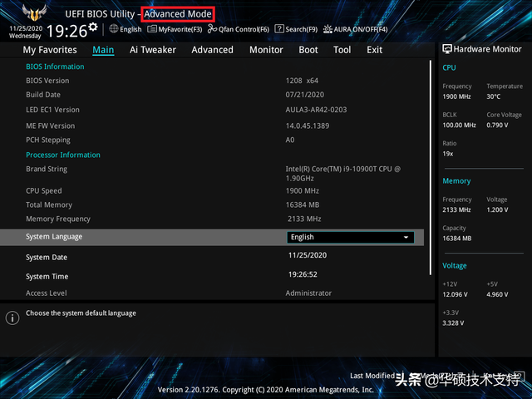Select the System Time value 19:26:52
The width and height of the screenshot is (532, 399).
pyautogui.click(x=303, y=274)
